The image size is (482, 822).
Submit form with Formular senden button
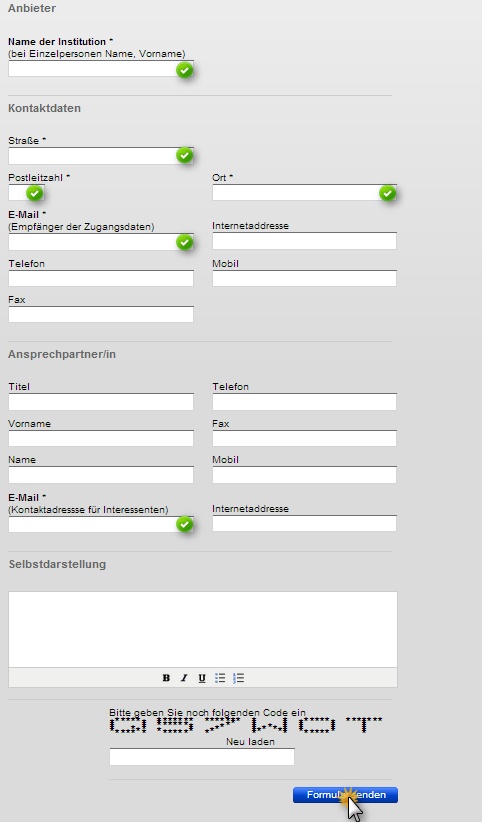[x=345, y=795]
